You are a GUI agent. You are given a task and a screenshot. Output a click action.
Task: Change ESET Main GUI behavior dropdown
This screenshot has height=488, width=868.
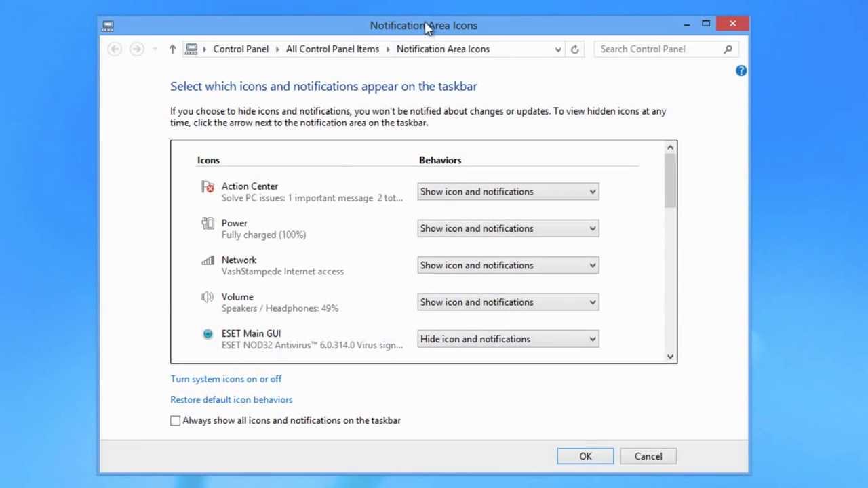coord(508,339)
